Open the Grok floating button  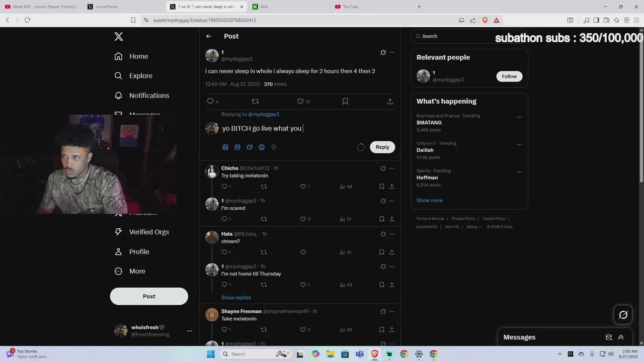623,315
